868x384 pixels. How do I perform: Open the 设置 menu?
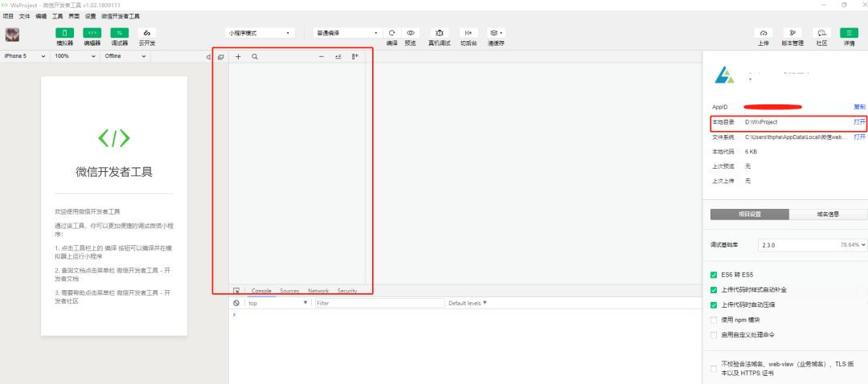pos(90,17)
